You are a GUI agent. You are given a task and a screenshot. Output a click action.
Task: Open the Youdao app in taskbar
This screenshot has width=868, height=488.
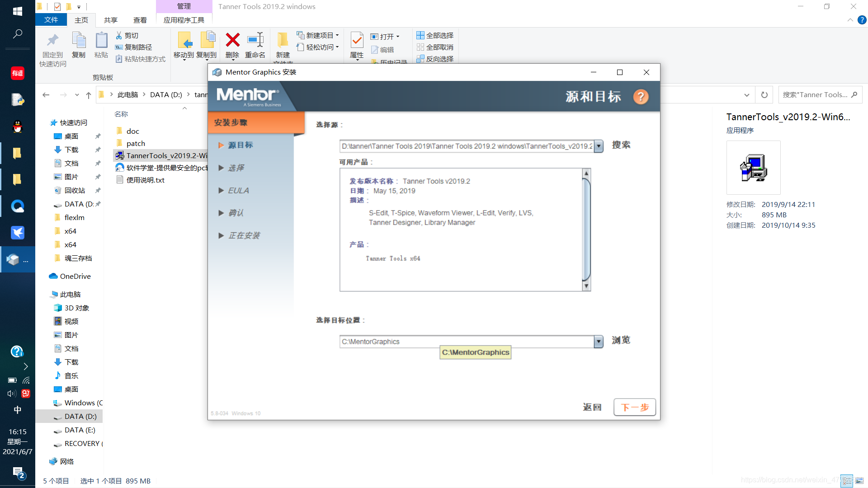point(18,73)
